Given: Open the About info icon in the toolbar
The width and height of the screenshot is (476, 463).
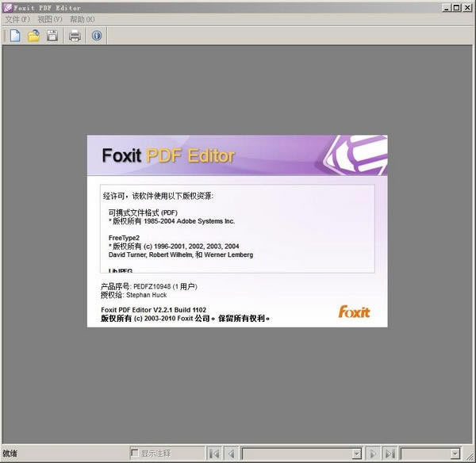Looking at the screenshot, I should 97,36.
